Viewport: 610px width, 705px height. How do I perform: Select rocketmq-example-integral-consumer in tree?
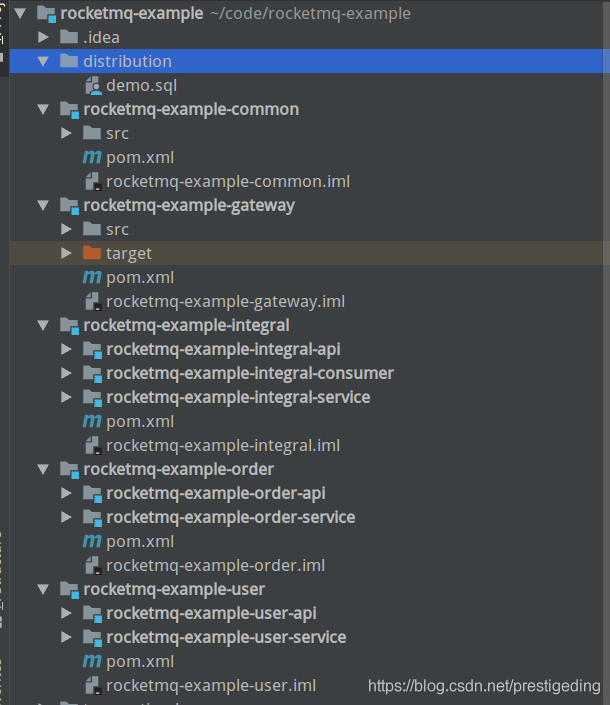pyautogui.click(x=250, y=374)
